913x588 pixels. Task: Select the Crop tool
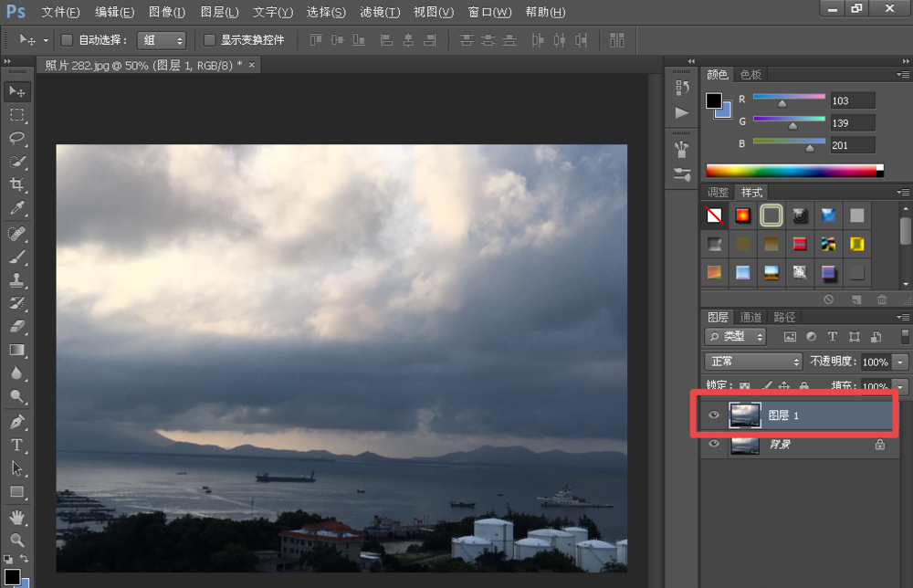[16, 185]
